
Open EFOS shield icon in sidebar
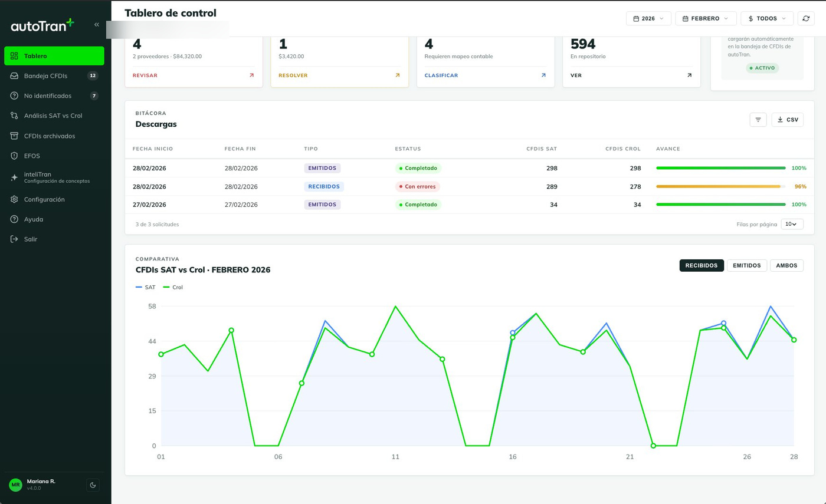click(14, 156)
